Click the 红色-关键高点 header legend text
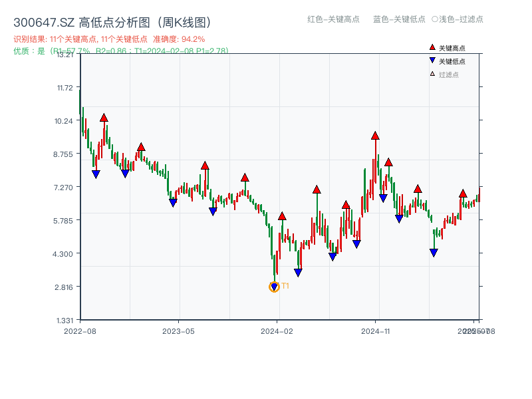 [333, 19]
